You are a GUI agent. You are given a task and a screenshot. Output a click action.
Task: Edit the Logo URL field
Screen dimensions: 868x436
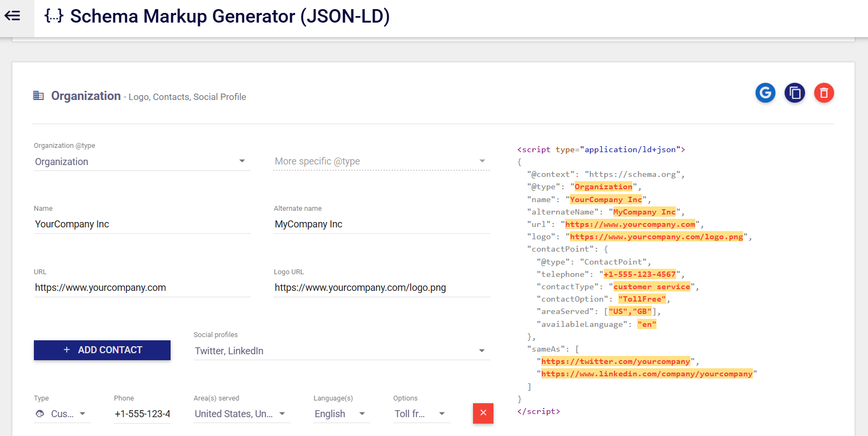[x=382, y=288]
